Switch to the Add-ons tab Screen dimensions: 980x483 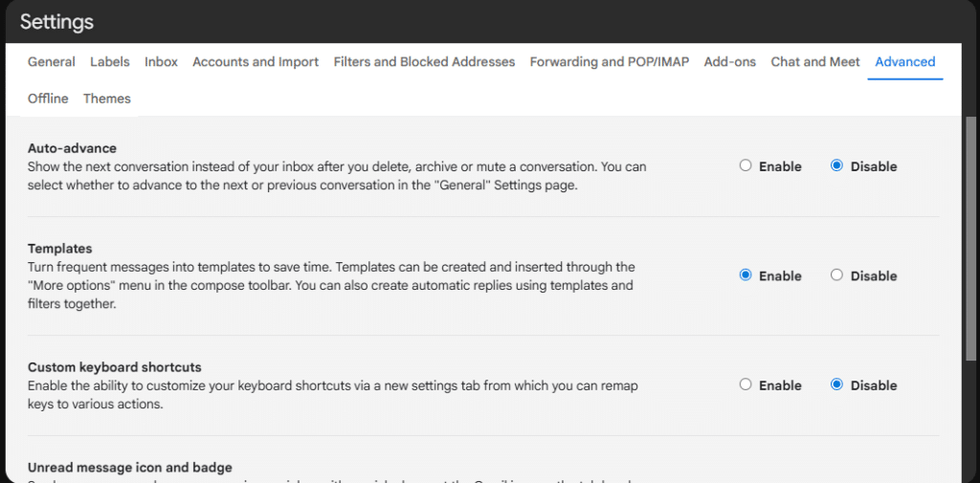click(729, 62)
